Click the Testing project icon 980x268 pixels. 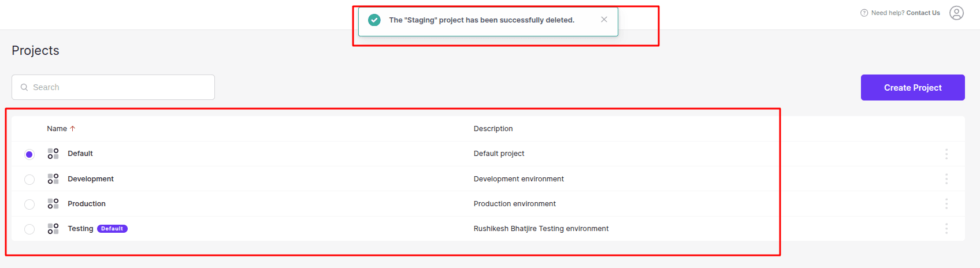tap(53, 229)
